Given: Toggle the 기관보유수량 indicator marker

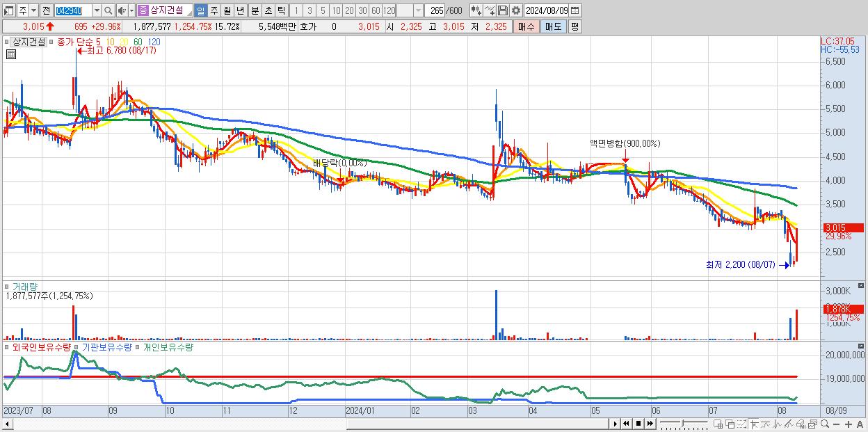Looking at the screenshot, I should pos(77,346).
